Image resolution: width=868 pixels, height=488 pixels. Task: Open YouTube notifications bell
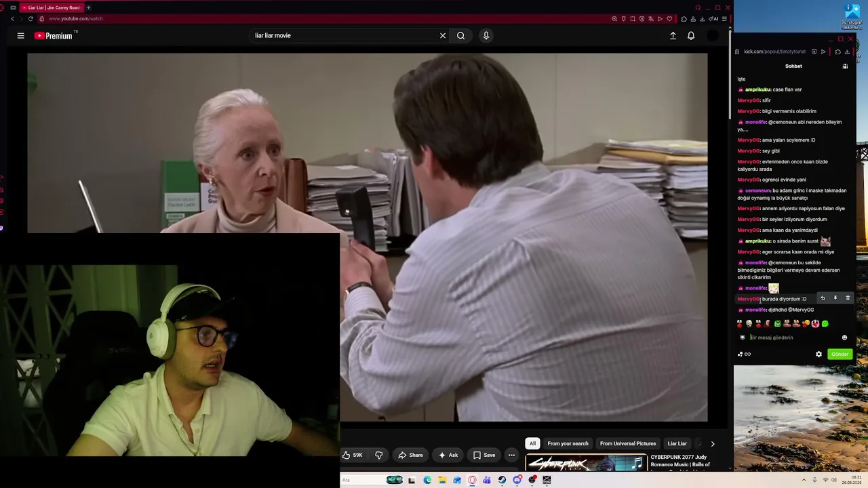pos(691,36)
